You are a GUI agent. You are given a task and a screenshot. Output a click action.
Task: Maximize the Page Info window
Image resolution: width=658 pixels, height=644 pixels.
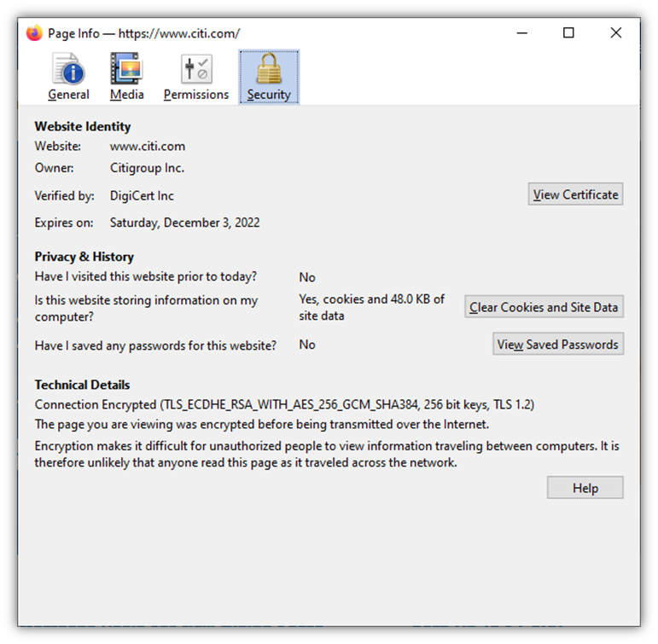pyautogui.click(x=568, y=32)
